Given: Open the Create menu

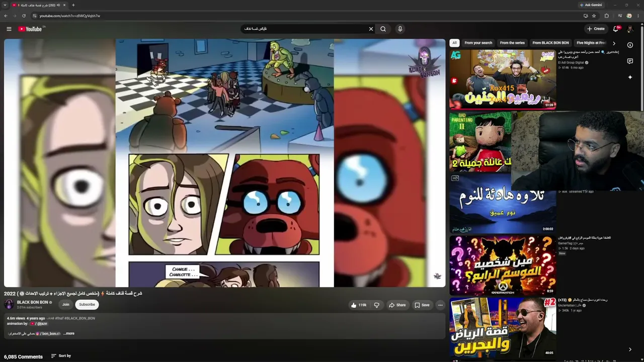Looking at the screenshot, I should coord(596,29).
